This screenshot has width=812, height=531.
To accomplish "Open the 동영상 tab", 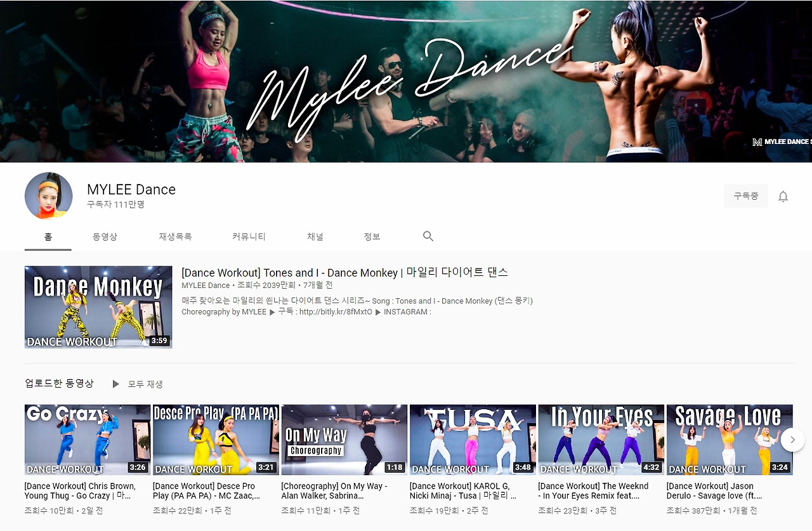I will (x=105, y=237).
